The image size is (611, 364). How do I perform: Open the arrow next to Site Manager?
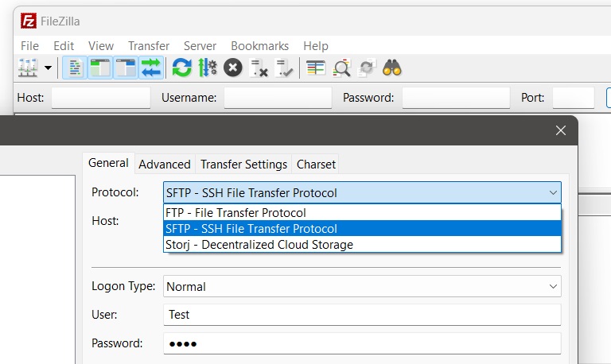click(48, 68)
